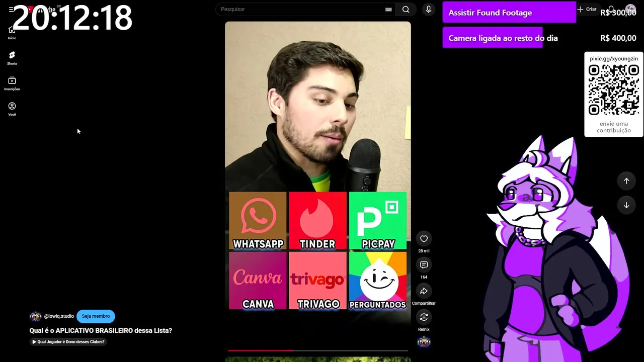Open the Você section in sidebar

click(12, 109)
